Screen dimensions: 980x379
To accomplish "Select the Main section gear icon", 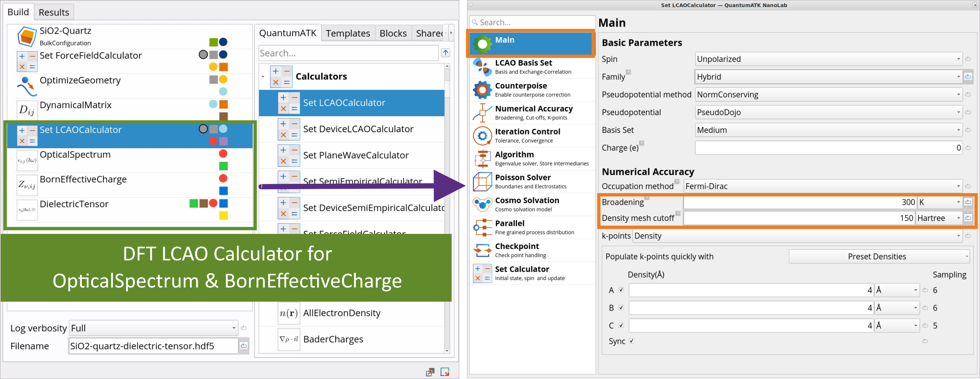I will [482, 44].
